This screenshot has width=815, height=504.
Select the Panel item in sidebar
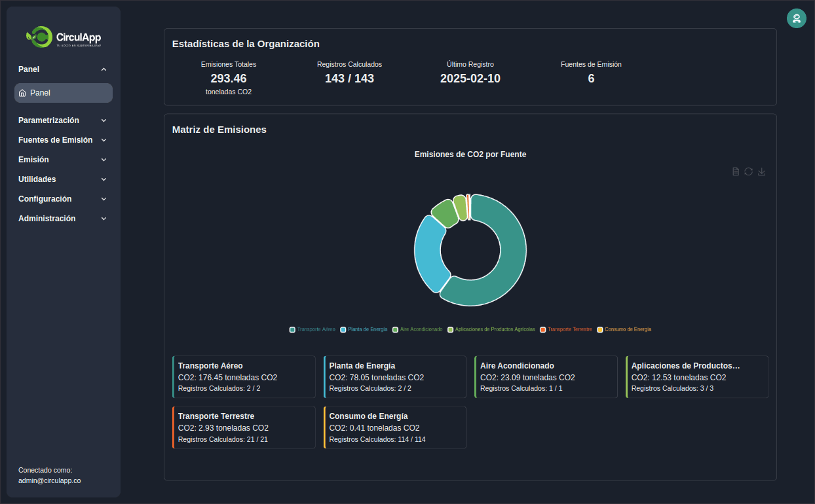point(64,93)
